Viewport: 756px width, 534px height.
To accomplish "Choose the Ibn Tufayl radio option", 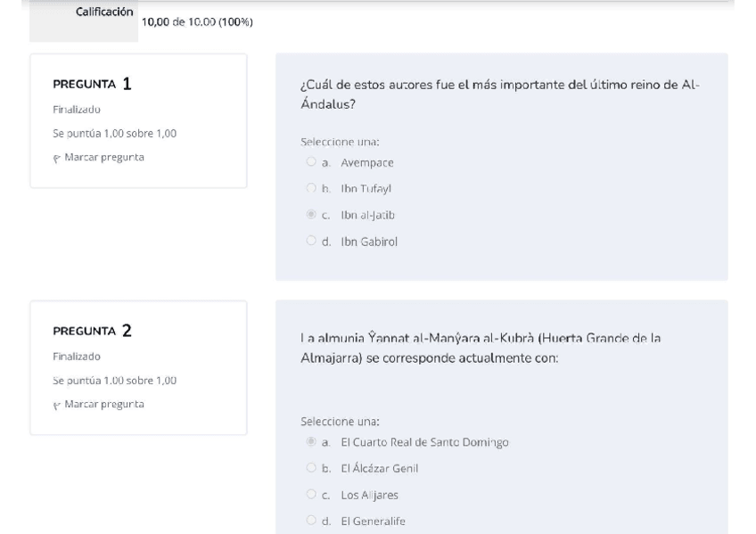I will pos(311,188).
